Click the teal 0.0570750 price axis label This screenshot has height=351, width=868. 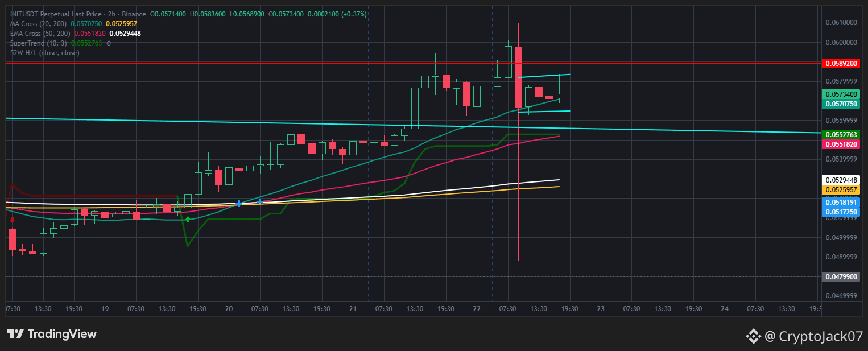point(841,104)
